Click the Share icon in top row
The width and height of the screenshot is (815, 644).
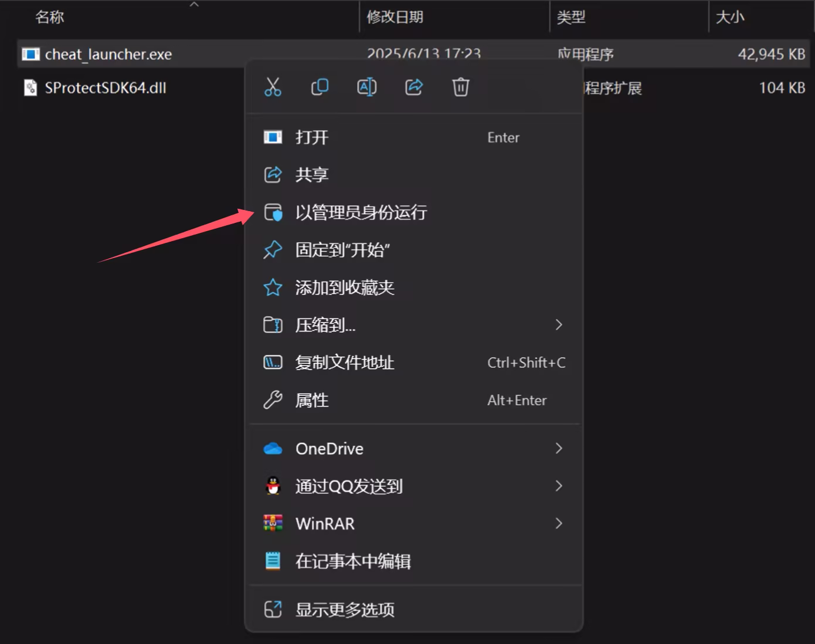click(x=414, y=87)
